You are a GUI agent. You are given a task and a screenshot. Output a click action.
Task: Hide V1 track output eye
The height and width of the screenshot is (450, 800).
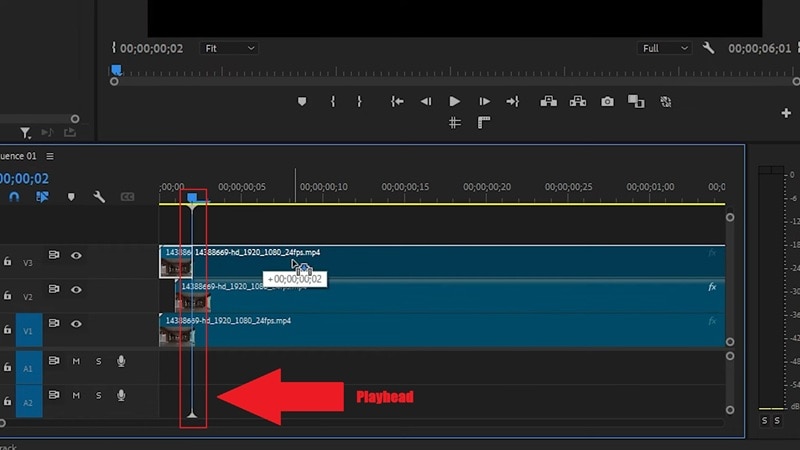coord(76,323)
